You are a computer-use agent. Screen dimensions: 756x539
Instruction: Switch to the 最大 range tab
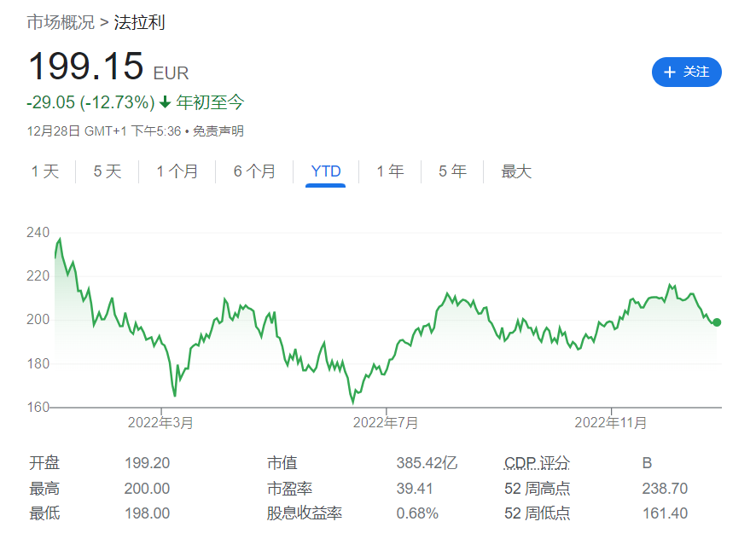point(516,171)
